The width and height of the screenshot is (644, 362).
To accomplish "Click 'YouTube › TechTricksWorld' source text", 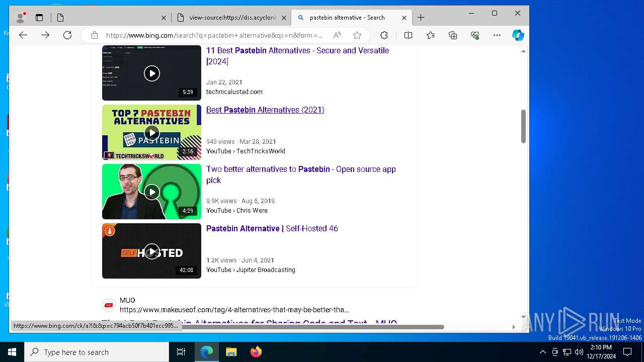I will pyautogui.click(x=246, y=151).
